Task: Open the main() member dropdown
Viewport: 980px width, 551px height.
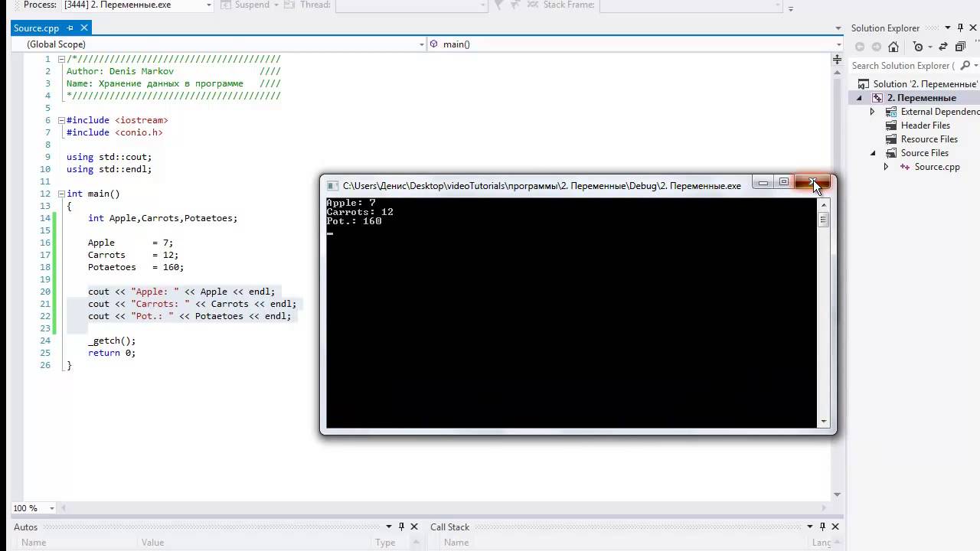Action: pyautogui.click(x=839, y=44)
